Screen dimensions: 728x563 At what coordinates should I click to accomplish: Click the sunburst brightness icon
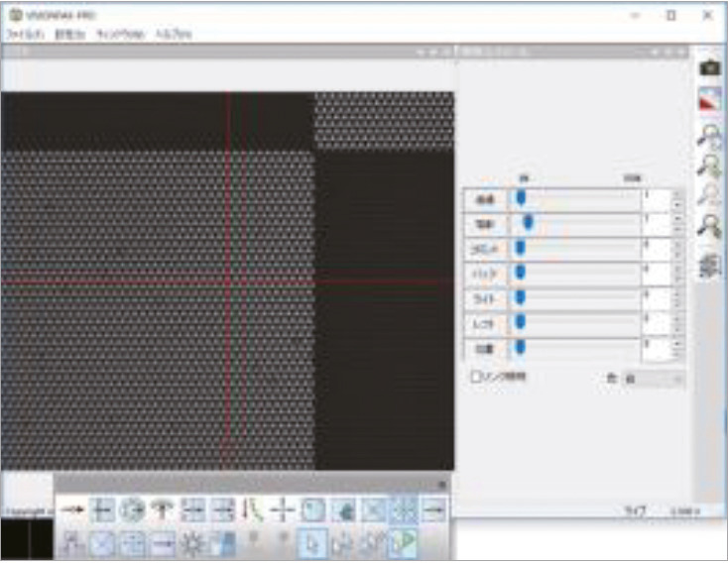click(191, 542)
